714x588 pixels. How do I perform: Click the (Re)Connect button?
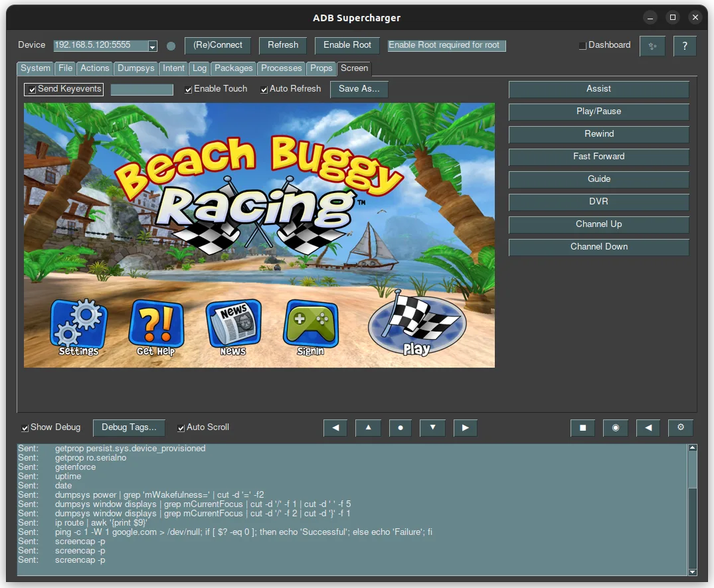pos(218,46)
